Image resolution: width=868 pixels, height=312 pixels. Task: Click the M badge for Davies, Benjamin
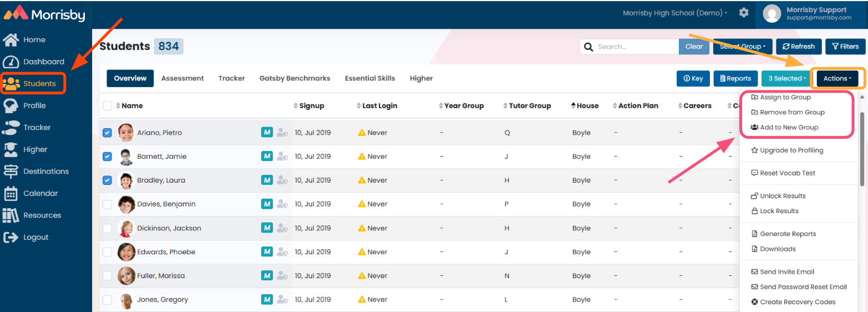(267, 204)
